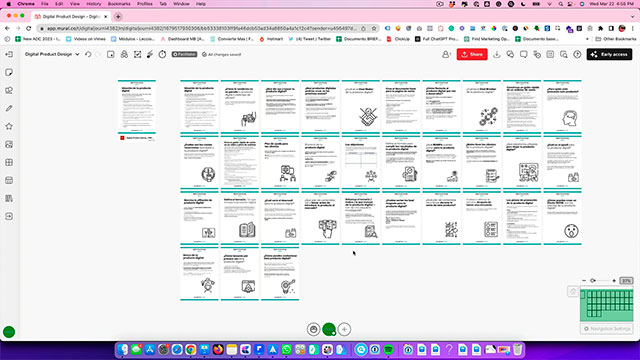Screen dimensions: 640x360
Task: Select the sticky note tool in left sidebar
Action: 9,72
